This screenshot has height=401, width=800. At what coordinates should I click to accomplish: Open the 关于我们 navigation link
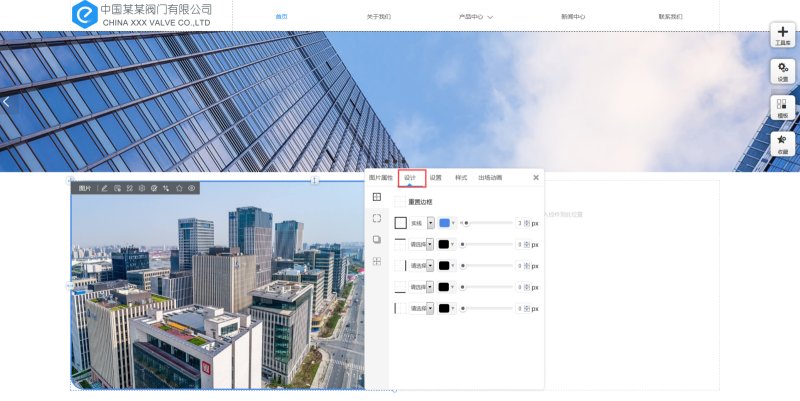click(378, 17)
